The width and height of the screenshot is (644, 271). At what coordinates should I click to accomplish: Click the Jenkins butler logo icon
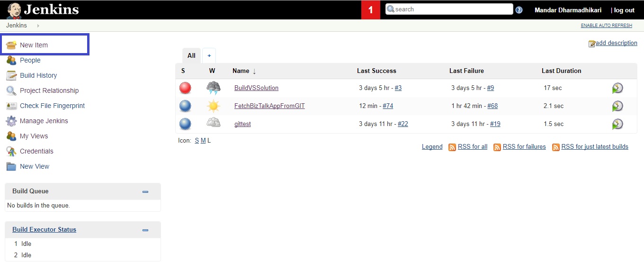coord(14,10)
